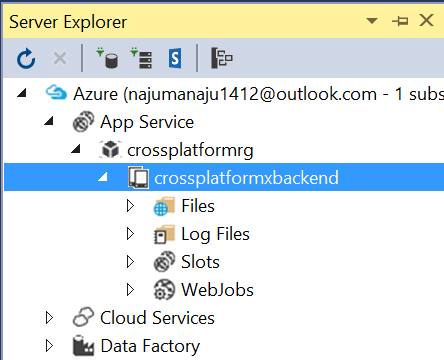Collapse the crossplatformxbackend node
The image size is (444, 360).
103,177
